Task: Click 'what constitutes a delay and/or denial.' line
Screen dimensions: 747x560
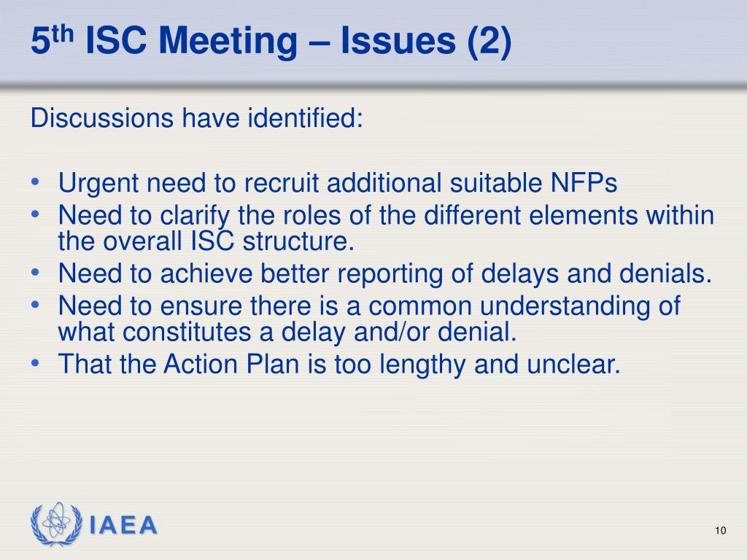Action: [x=287, y=332]
